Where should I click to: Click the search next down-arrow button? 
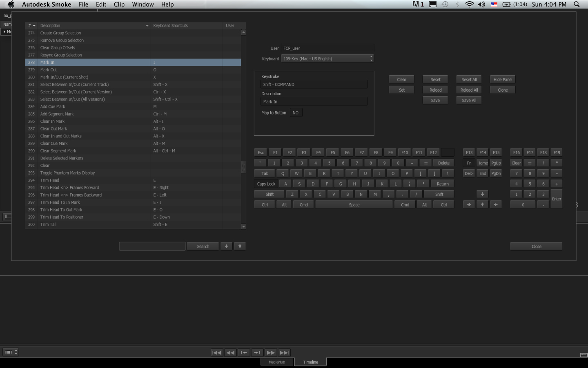pos(240,246)
